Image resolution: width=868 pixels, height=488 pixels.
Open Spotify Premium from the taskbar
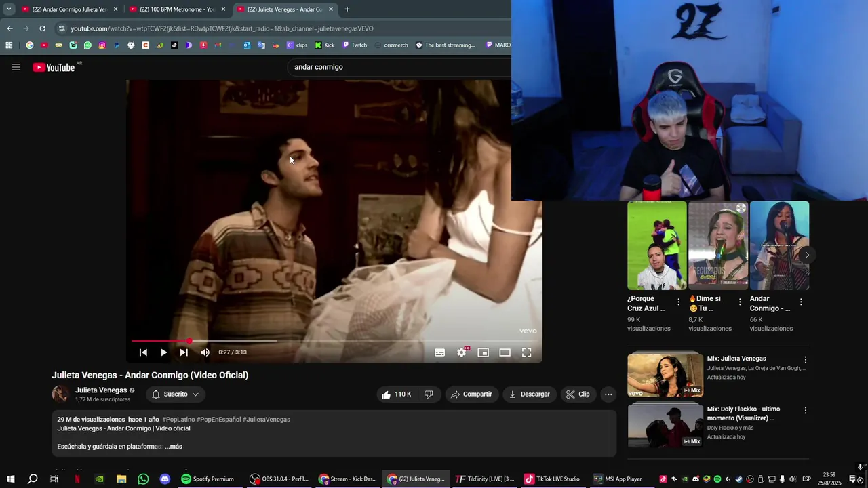[208, 479]
